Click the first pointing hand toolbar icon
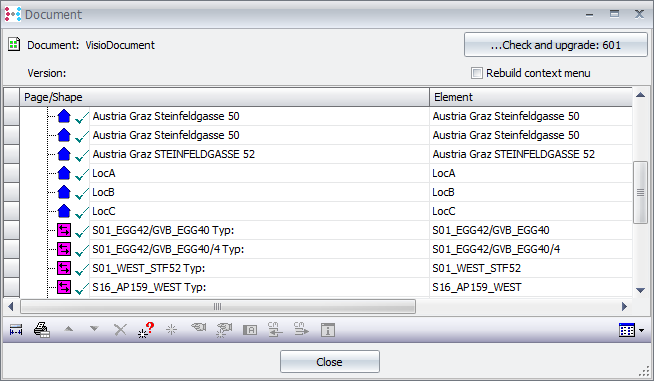This screenshot has width=654, height=381. (199, 328)
